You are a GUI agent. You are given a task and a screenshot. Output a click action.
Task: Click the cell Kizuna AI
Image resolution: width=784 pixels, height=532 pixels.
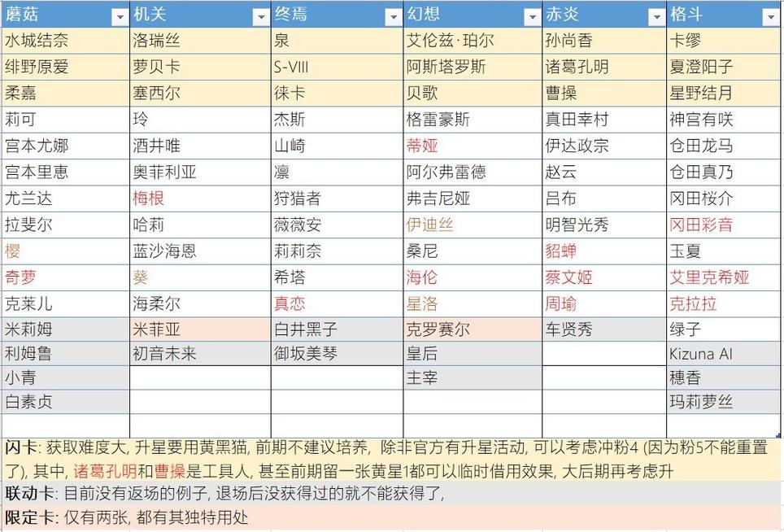click(725, 354)
